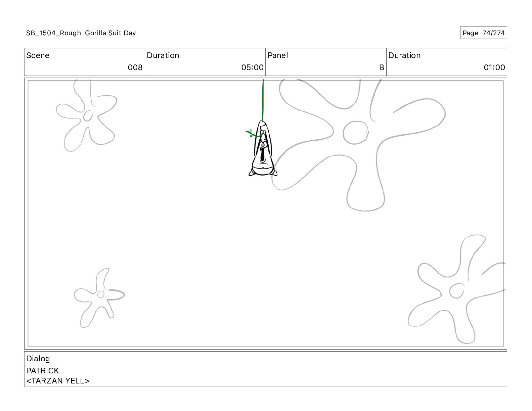
Task: Click scene number 008
Action: [x=135, y=67]
